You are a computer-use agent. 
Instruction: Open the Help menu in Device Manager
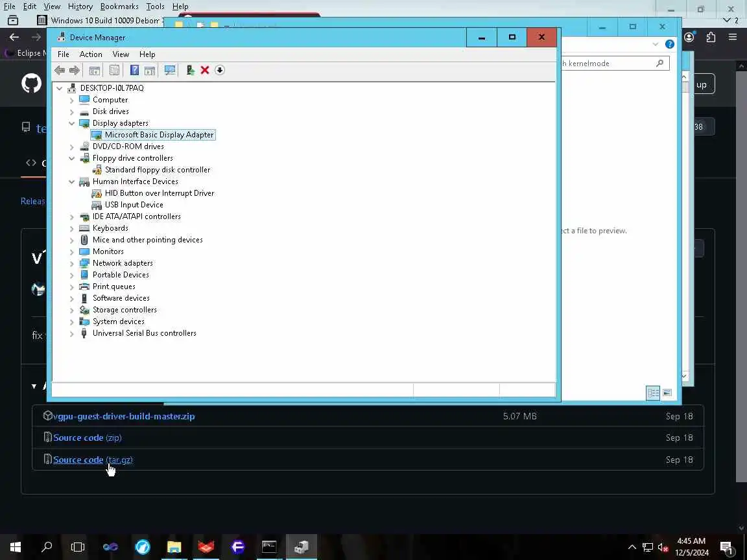click(x=147, y=54)
